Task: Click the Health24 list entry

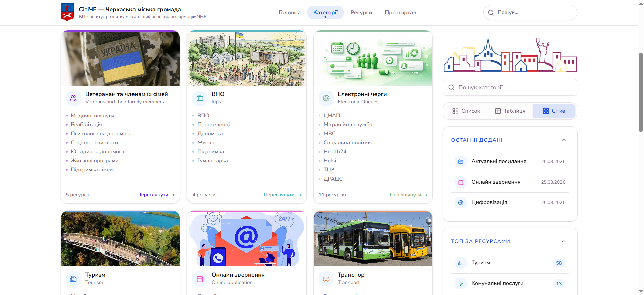Action: 335,152
